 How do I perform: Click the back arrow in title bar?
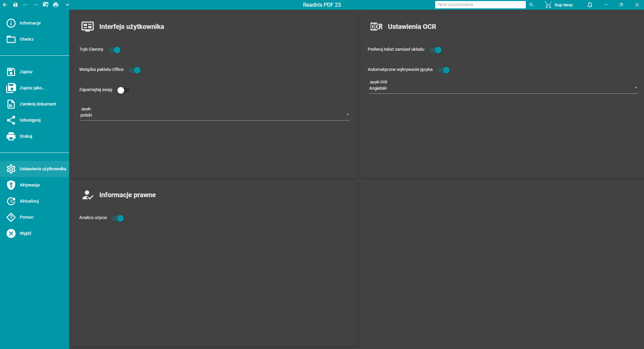[x=5, y=5]
